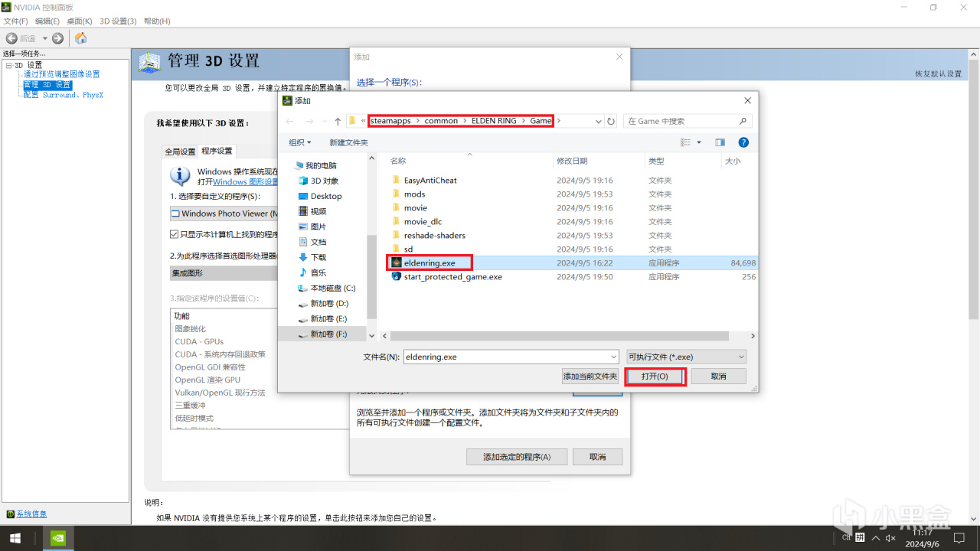
Task: Switch to the 全局设置 tab
Action: (x=180, y=152)
